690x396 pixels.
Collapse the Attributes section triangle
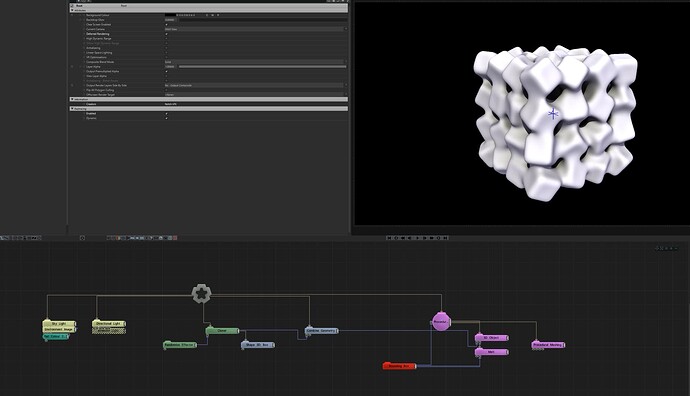click(72, 10)
